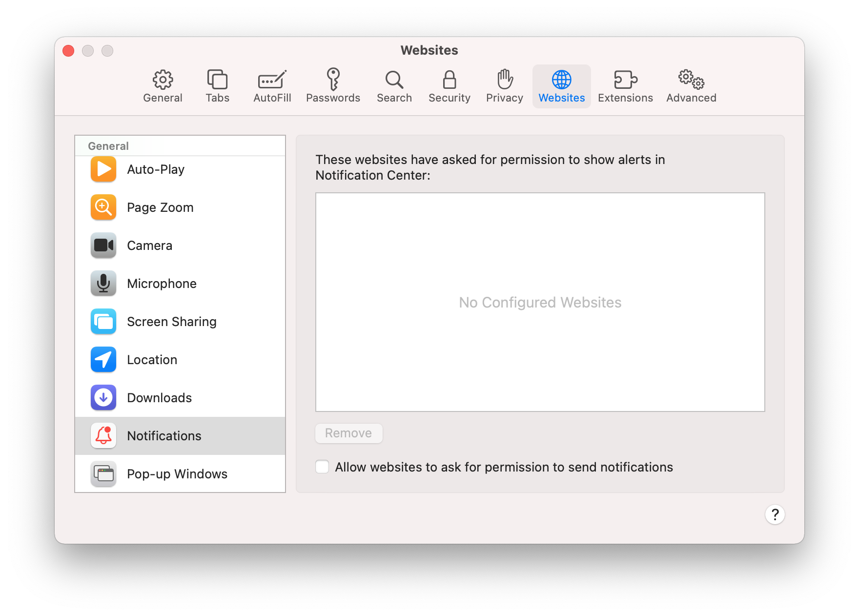The height and width of the screenshot is (616, 859).
Task: Select the Microphone icon in the sidebar
Action: click(103, 283)
